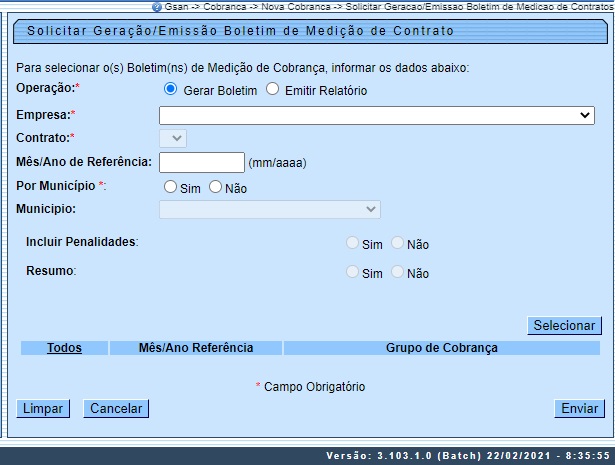Submit the form with Enviar
Screen dimensions: 615x465
click(579, 408)
